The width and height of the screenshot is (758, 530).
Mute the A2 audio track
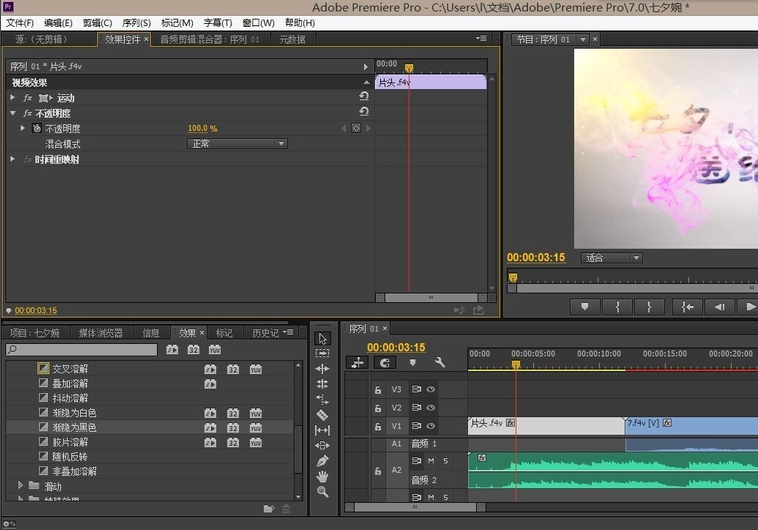[431, 461]
